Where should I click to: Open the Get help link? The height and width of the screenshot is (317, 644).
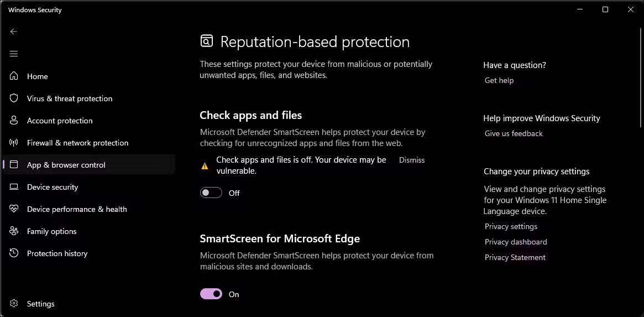tap(499, 80)
